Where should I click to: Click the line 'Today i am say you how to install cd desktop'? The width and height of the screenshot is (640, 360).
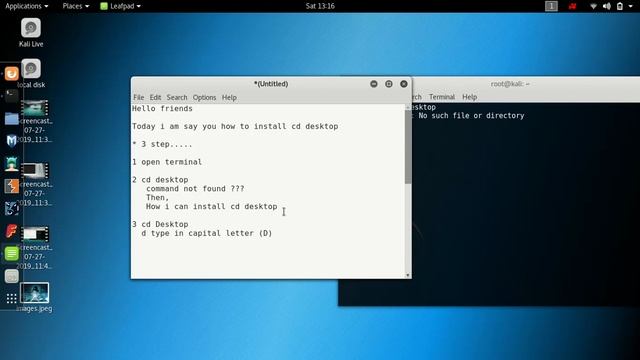235,127
